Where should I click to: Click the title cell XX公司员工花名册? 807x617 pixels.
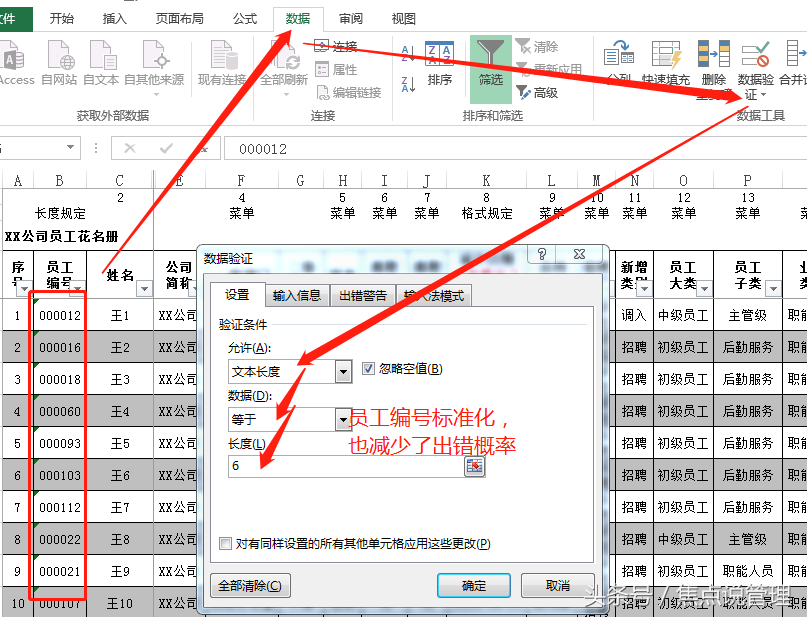(62, 237)
